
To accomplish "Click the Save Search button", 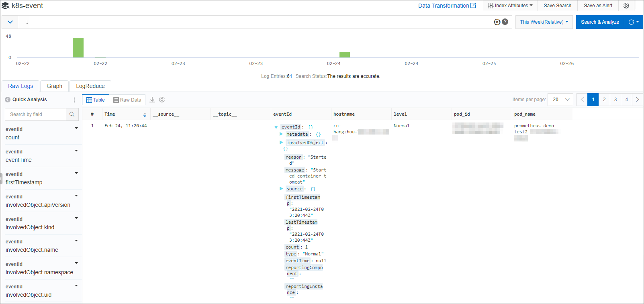I will [557, 6].
